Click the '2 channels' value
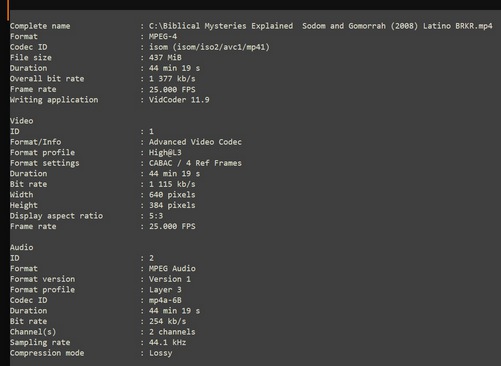Screen dimensions: 501x366 tap(172, 332)
